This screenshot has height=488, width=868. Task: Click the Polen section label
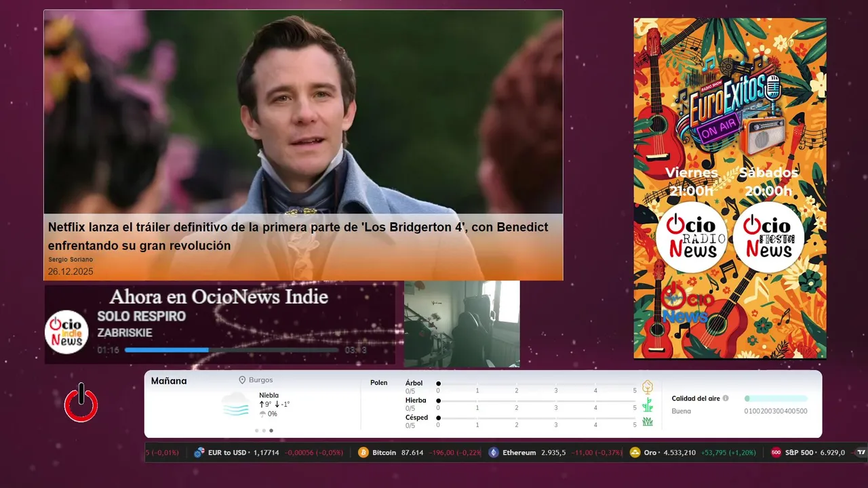[x=379, y=383]
